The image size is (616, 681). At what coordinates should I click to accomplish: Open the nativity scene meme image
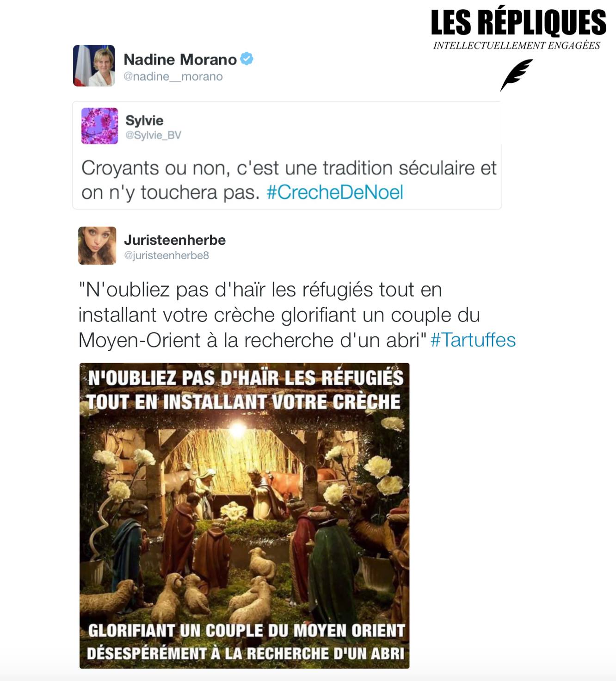point(244,515)
